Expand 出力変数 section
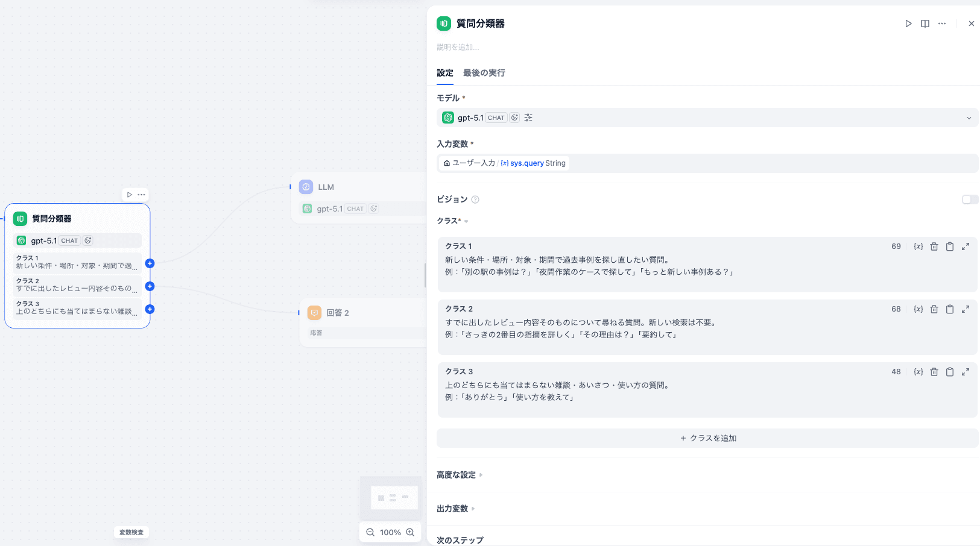Screen dimensions: 980x546 [x=456, y=509]
